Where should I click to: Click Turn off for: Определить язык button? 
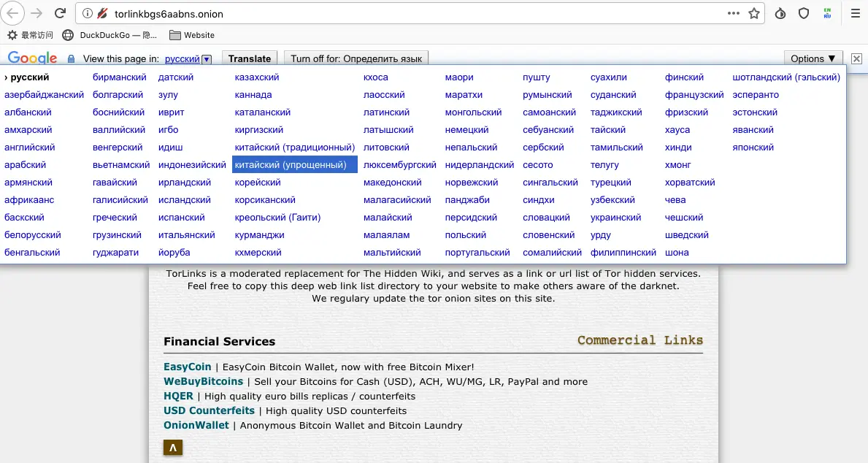click(x=356, y=58)
